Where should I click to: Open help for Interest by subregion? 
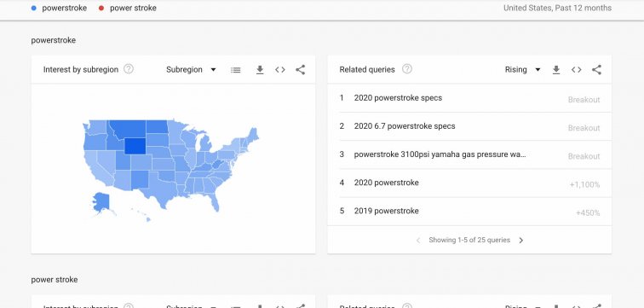click(x=129, y=69)
